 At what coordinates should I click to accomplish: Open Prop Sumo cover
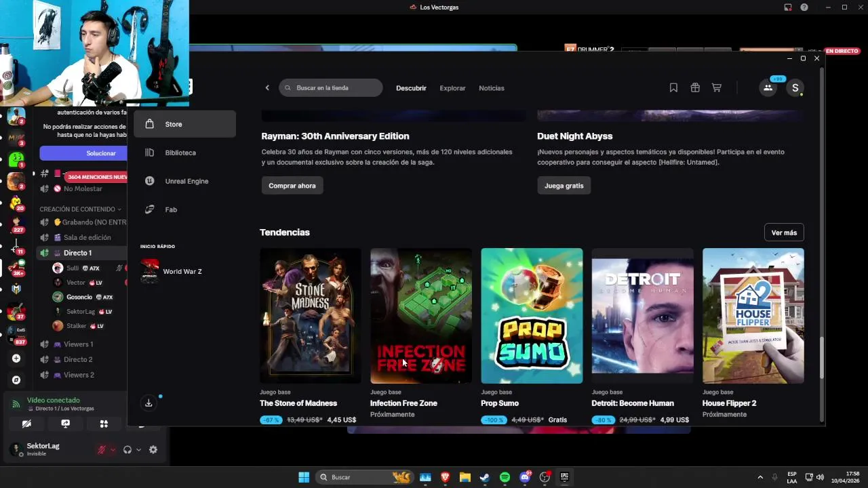pos(532,316)
